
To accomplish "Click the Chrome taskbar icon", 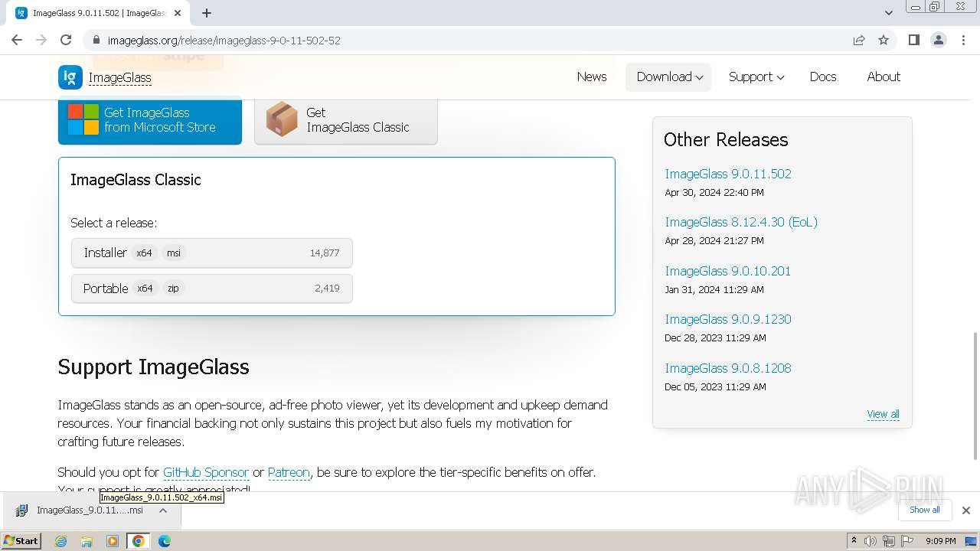I will tap(139, 541).
